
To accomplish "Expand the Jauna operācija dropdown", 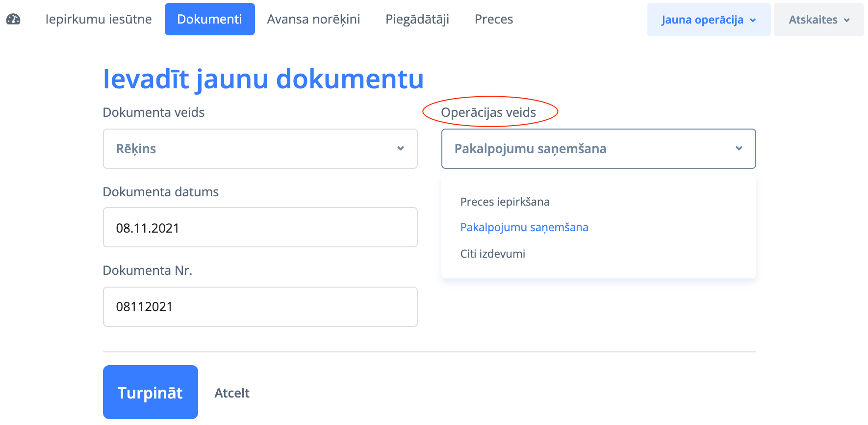I will [x=708, y=20].
